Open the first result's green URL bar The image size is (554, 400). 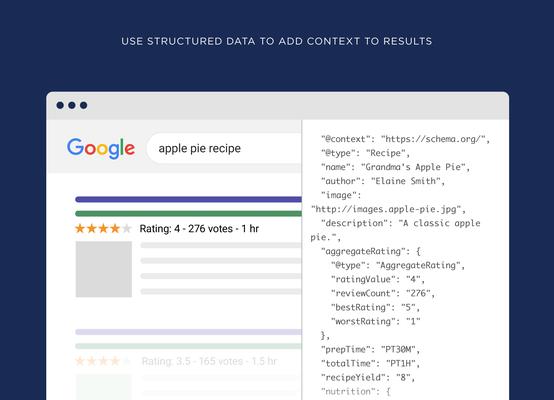click(x=188, y=213)
